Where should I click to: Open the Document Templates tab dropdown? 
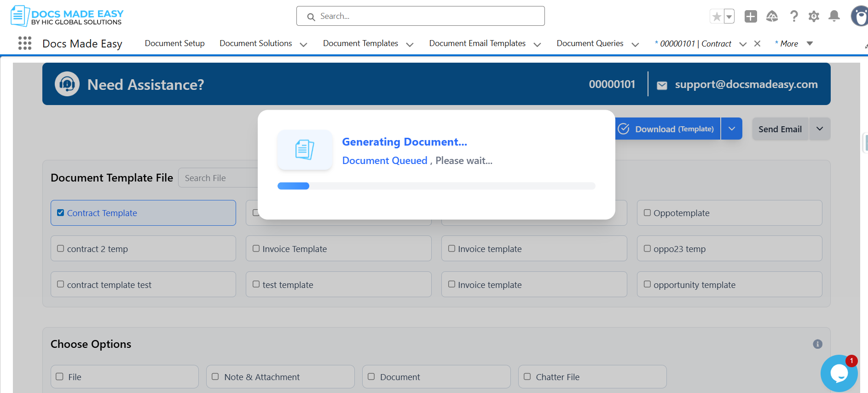(410, 44)
